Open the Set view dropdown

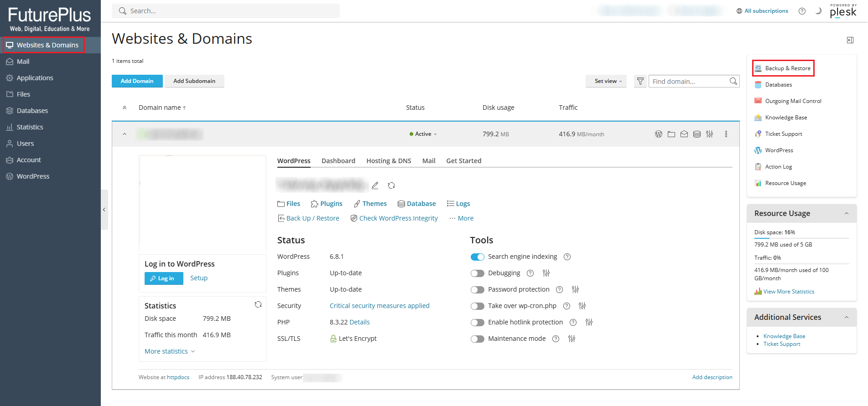coord(606,81)
